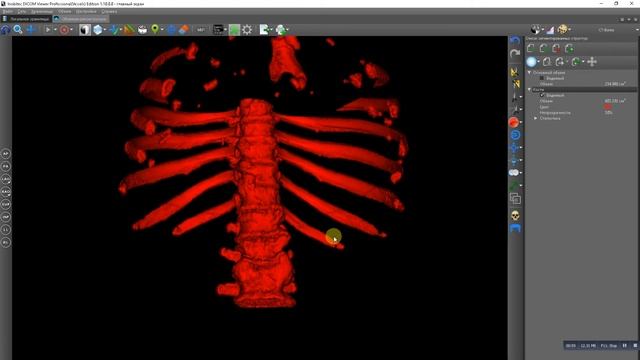This screenshot has width=640, height=360.
Task: Collapse the highlighted bones structure group
Action: pyautogui.click(x=529, y=89)
